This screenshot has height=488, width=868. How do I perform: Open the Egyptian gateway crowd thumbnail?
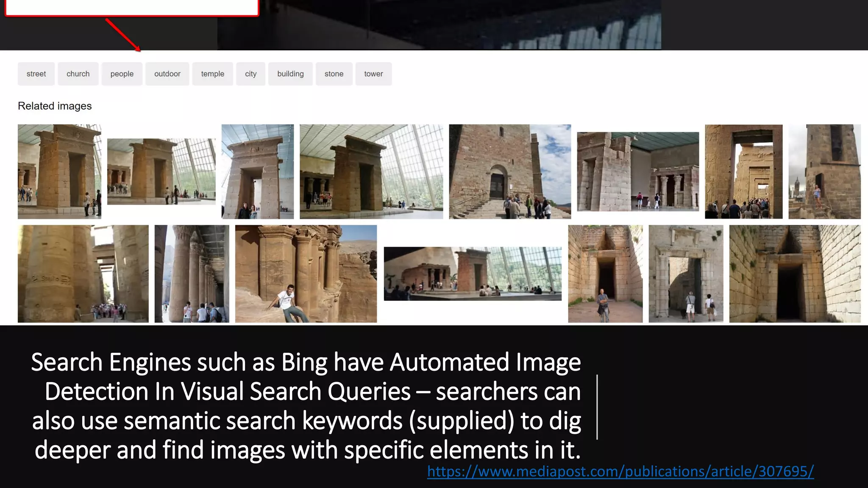pyautogui.click(x=744, y=172)
